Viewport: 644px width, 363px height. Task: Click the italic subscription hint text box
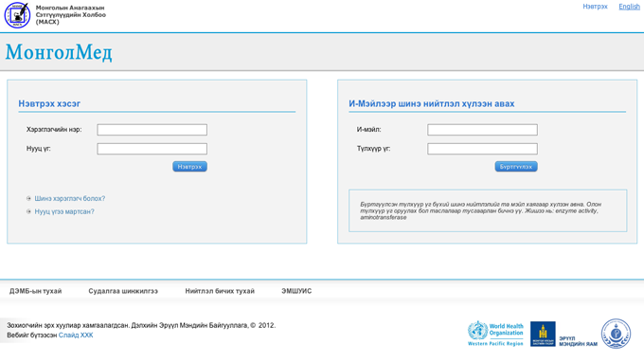click(x=488, y=210)
